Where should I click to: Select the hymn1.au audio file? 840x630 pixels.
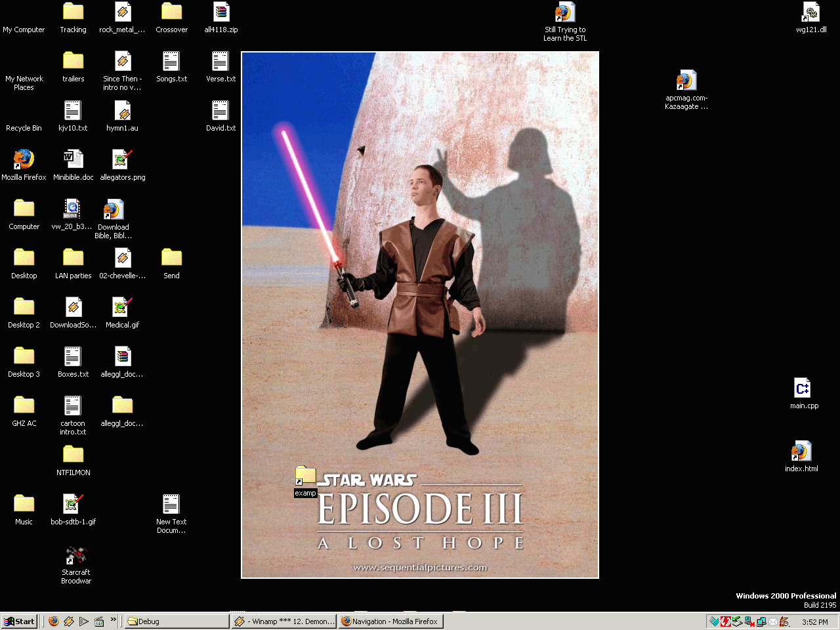122,111
